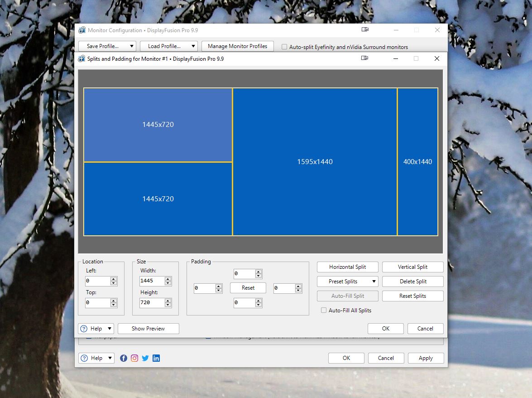The image size is (532, 398).
Task: Open Instagram link icon in Monitor Configuration
Action: point(134,358)
